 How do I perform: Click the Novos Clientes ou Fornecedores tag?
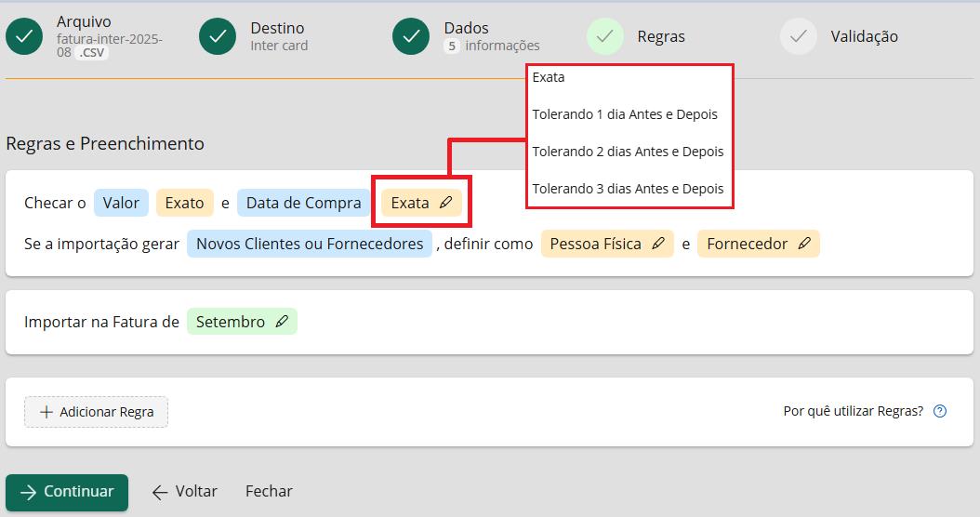pos(310,244)
